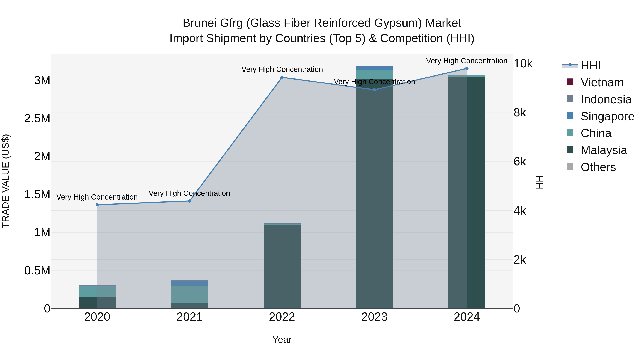
Task: Click the 2024 Very High Concentration annotation
Action: [x=467, y=61]
